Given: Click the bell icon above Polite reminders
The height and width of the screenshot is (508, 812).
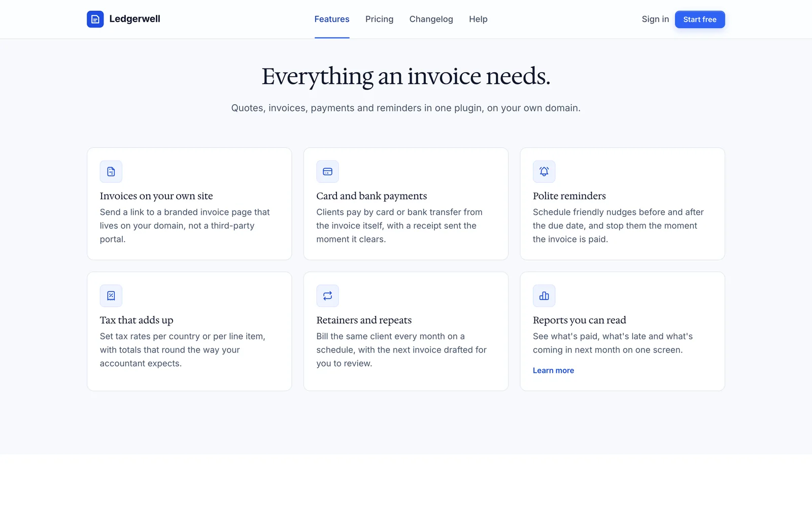Looking at the screenshot, I should point(544,172).
